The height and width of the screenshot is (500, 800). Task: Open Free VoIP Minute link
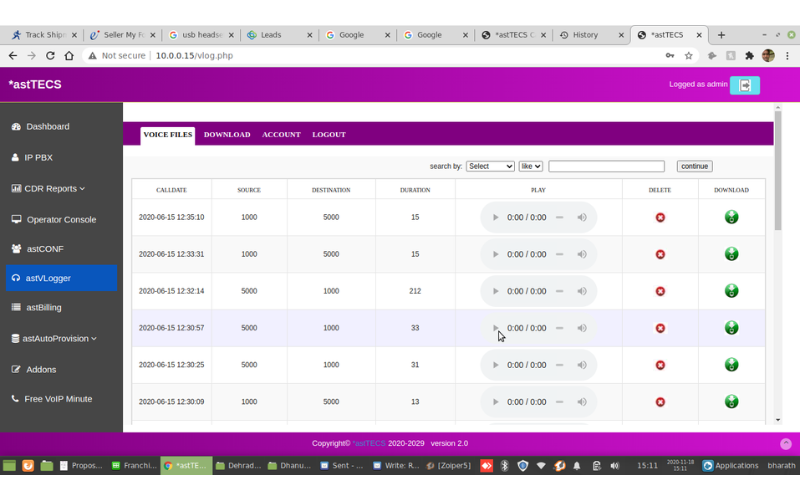[x=58, y=399]
